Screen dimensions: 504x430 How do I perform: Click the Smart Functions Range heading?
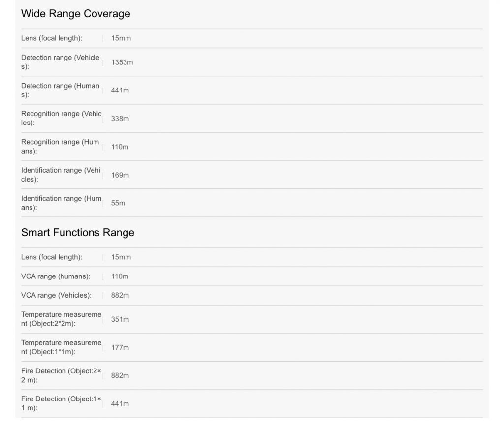[77, 233]
